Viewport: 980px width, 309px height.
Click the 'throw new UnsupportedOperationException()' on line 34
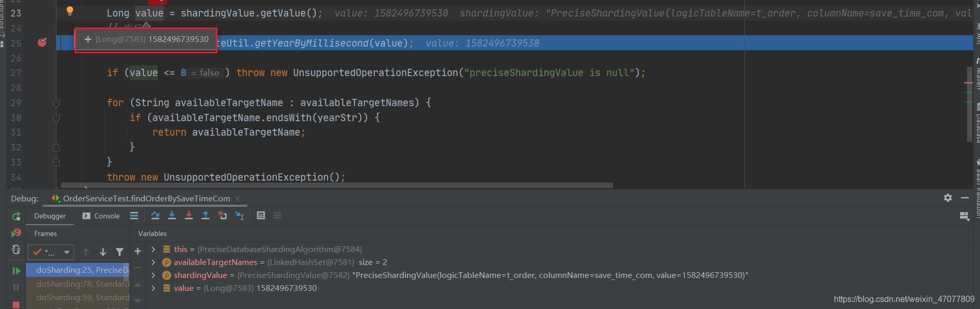tap(226, 178)
